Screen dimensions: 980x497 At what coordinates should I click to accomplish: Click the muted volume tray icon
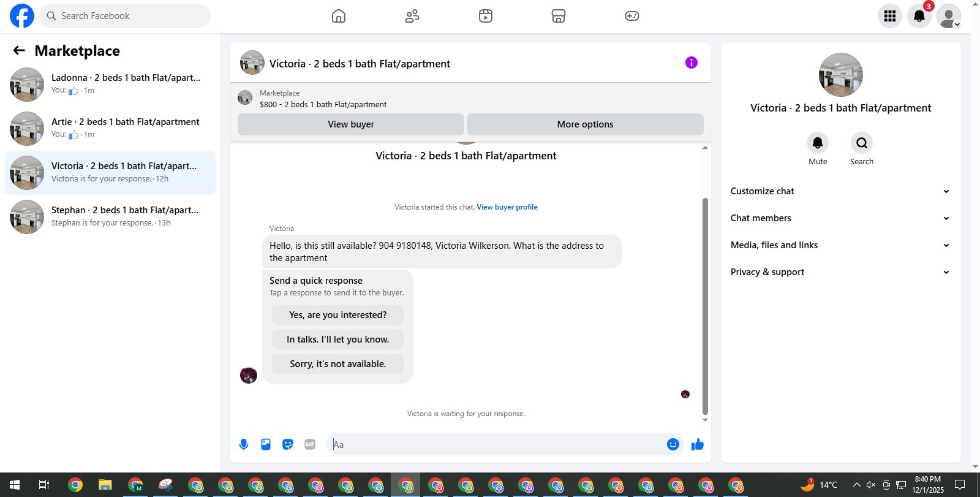click(871, 485)
